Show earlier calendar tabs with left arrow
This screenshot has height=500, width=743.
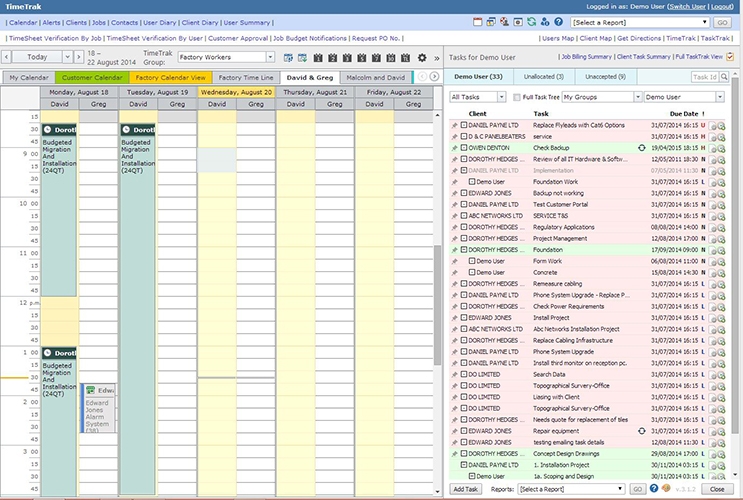[x=422, y=77]
